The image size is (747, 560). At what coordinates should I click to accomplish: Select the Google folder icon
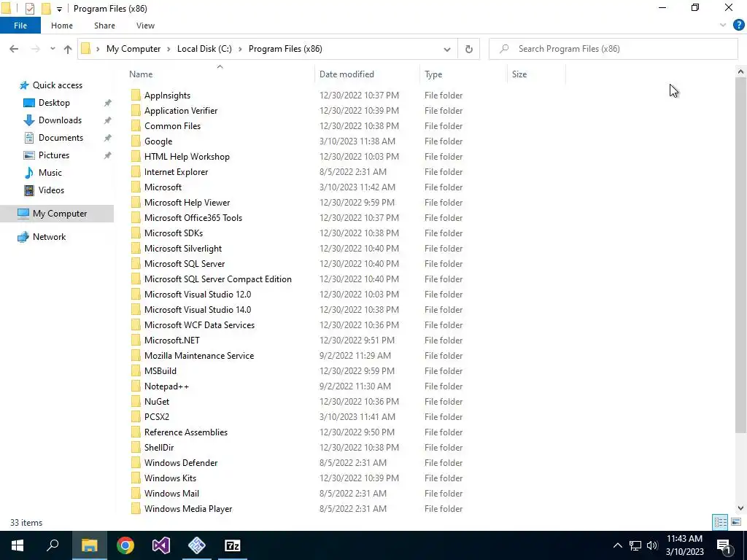click(136, 141)
